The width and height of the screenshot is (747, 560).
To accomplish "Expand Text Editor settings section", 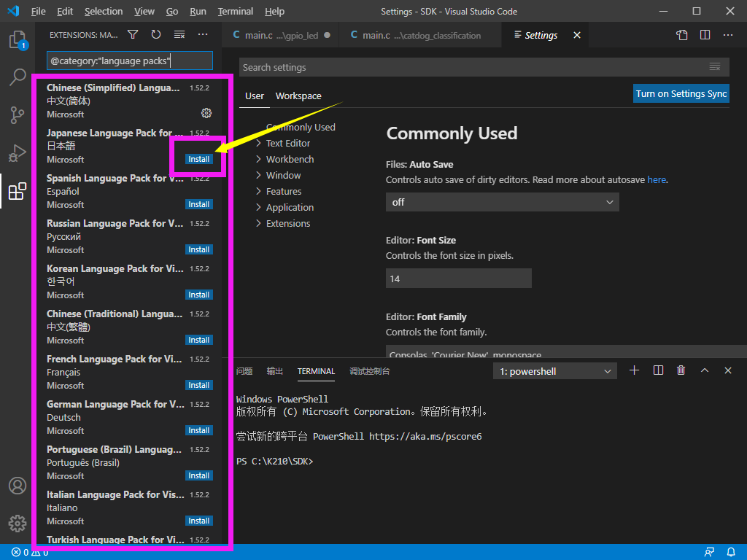I will [x=287, y=144].
